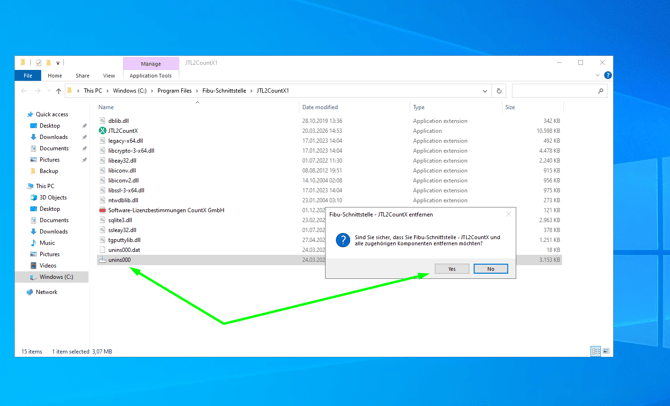Switch to the View ribbon tab
This screenshot has width=670, height=406.
click(x=108, y=75)
